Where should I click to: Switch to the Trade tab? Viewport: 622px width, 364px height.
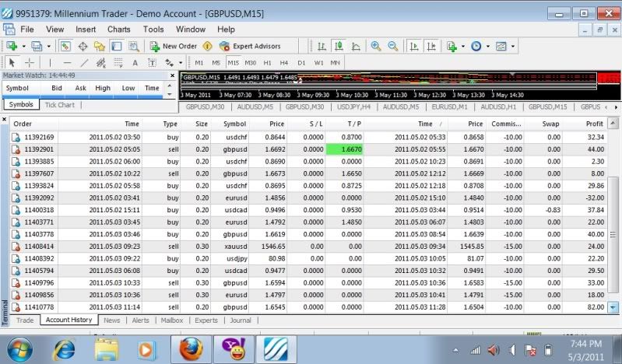pyautogui.click(x=25, y=320)
